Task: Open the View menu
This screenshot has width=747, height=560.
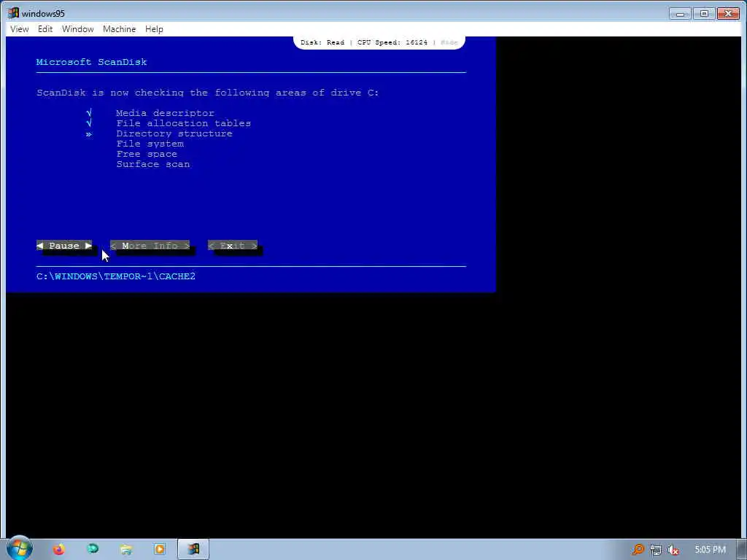Action: [x=20, y=29]
